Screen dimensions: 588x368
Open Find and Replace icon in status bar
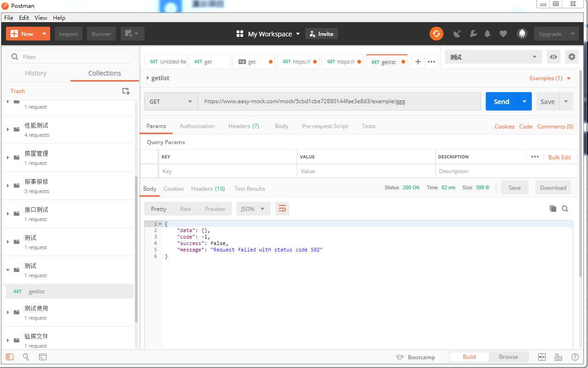coord(26,357)
